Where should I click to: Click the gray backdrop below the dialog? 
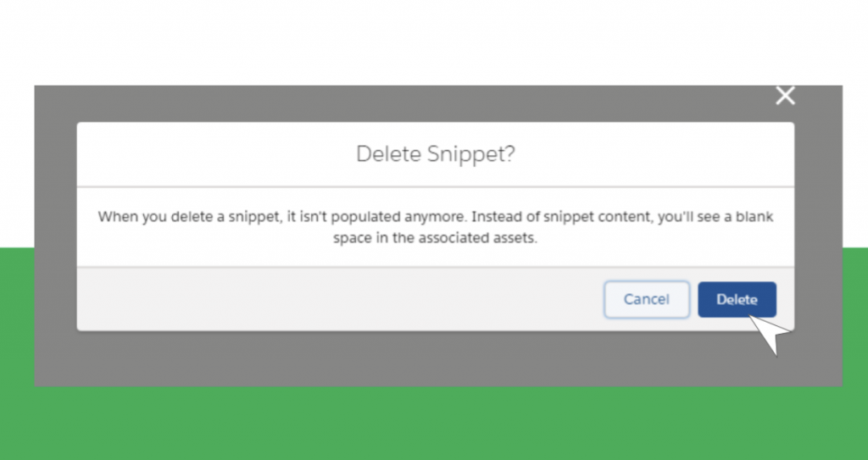pyautogui.click(x=437, y=358)
